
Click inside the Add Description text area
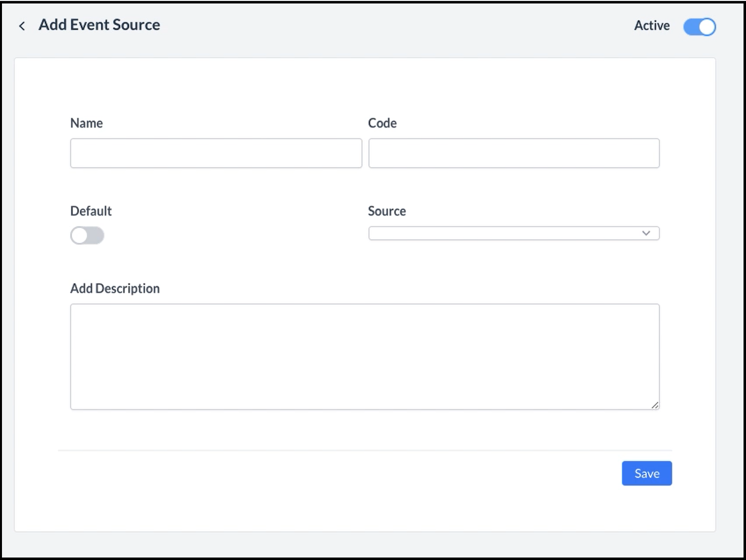click(364, 356)
